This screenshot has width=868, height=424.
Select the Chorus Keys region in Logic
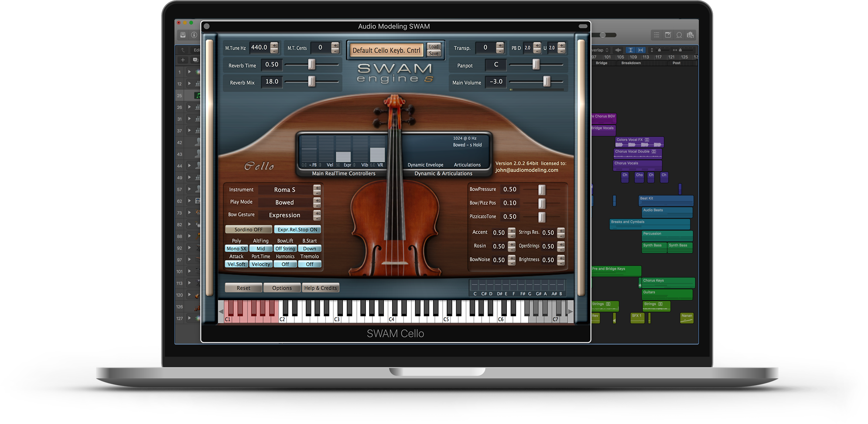pos(668,283)
